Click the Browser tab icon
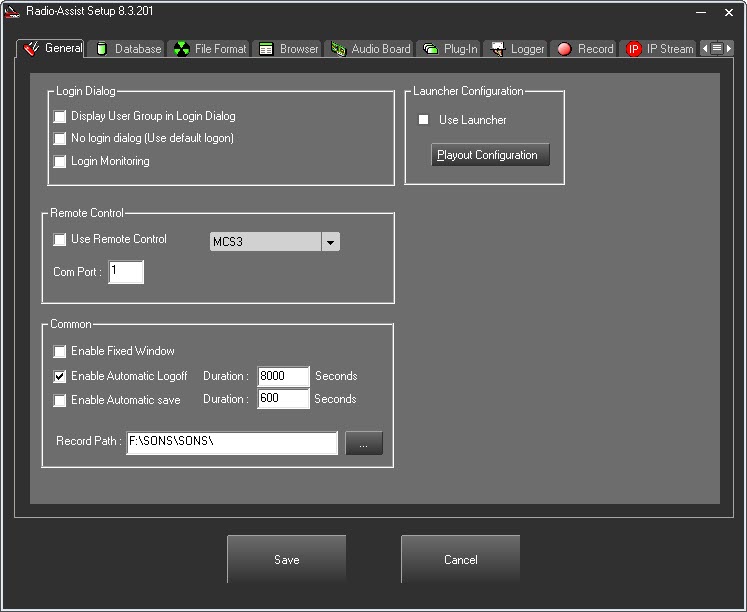The image size is (747, 612). [266, 49]
